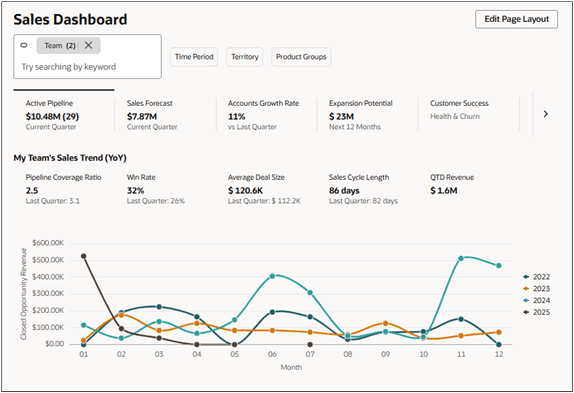The height and width of the screenshot is (393, 574).
Task: Toggle the 2022 series in the legend
Action: coord(537,277)
